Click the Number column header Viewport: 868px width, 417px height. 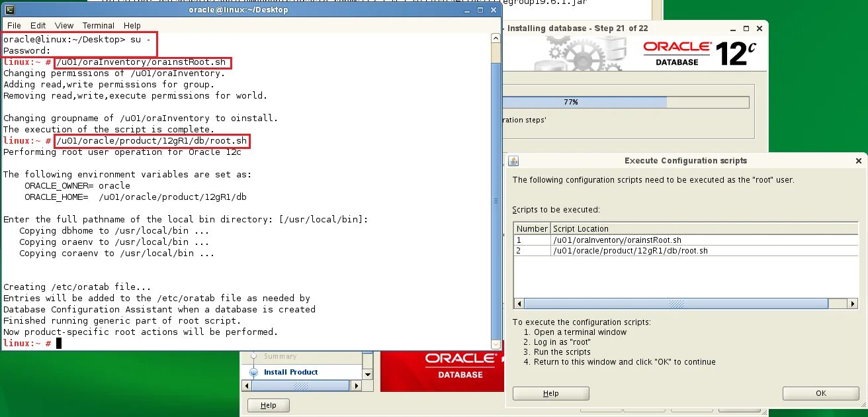[532, 228]
